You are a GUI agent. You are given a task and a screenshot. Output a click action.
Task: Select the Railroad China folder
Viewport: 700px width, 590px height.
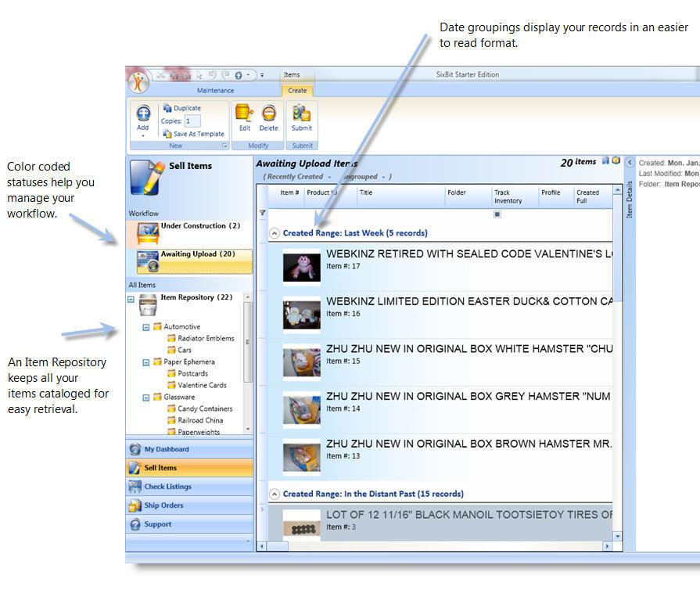click(x=200, y=420)
